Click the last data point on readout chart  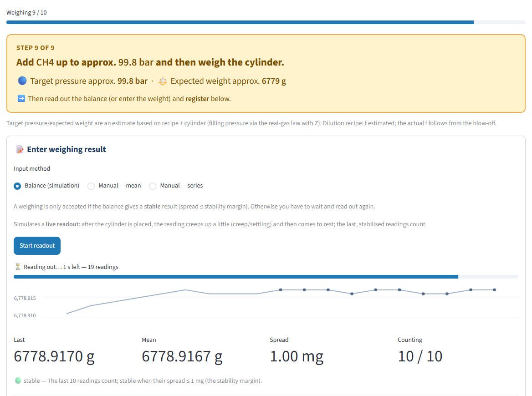point(495,290)
